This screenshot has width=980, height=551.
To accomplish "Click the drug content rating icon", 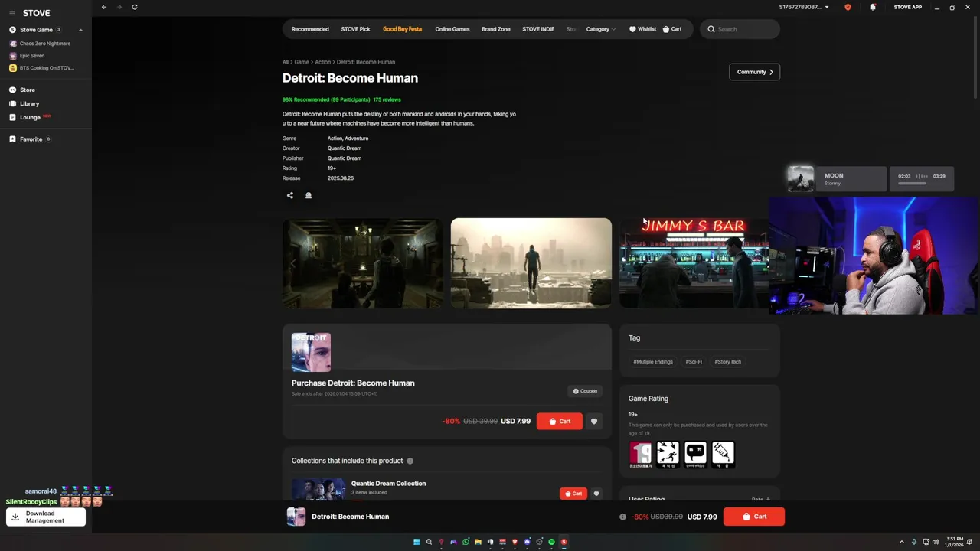I will 723,455.
